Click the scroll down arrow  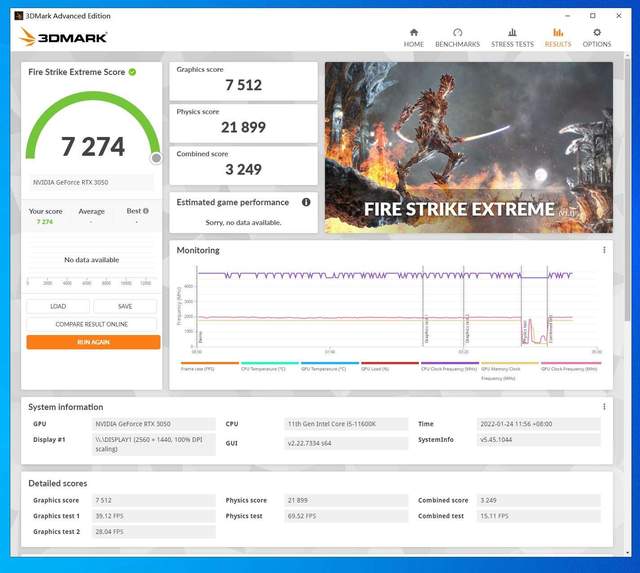[628, 553]
